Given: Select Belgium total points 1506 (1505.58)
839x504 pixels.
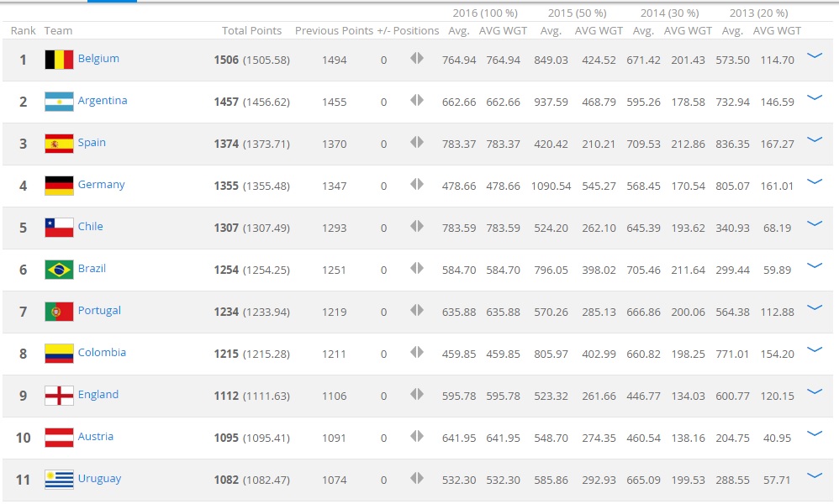Looking at the screenshot, I should [252, 60].
